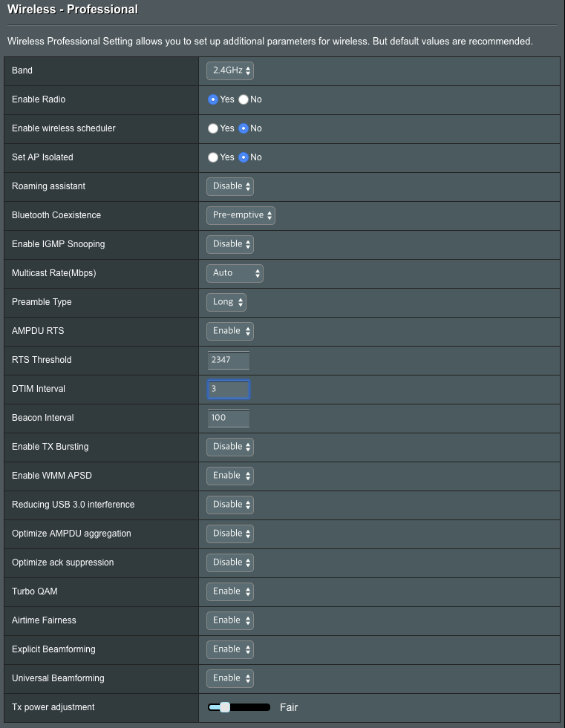This screenshot has width=565, height=728.
Task: Choose No for Set AP Isolated
Action: tap(244, 157)
